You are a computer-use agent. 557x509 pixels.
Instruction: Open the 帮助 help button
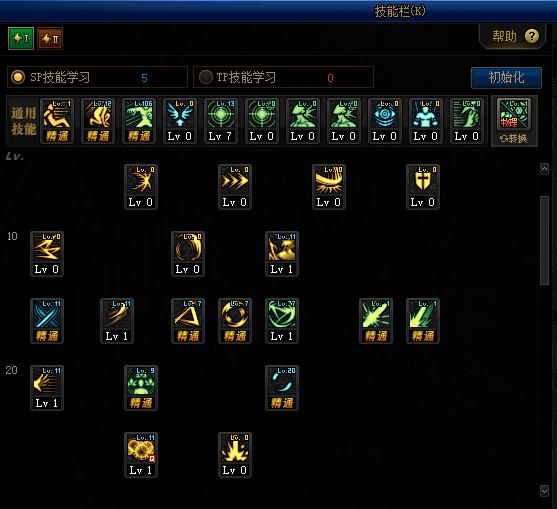(x=513, y=36)
